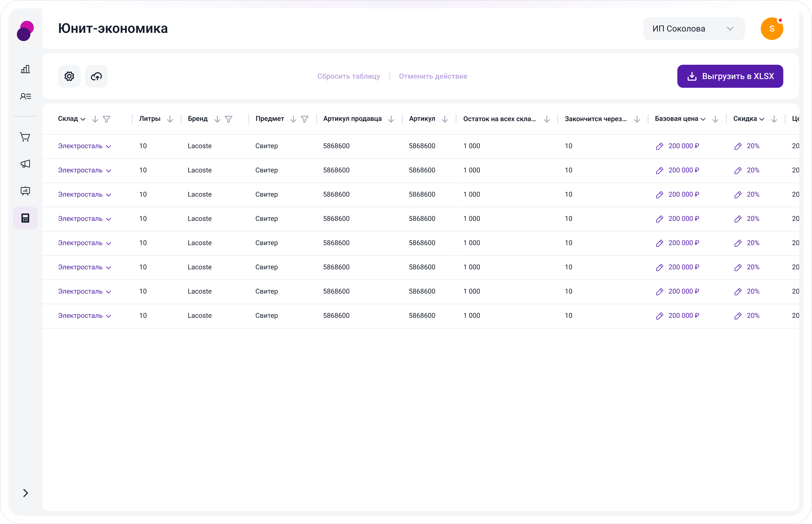Click the Бренд column filter icon
812x524 pixels.
pos(229,119)
